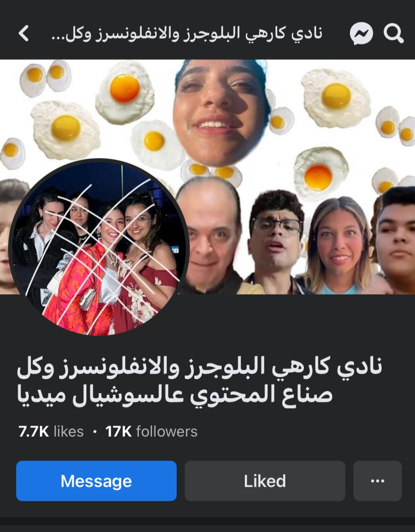Toggle the Liked button to unlike page

click(265, 481)
